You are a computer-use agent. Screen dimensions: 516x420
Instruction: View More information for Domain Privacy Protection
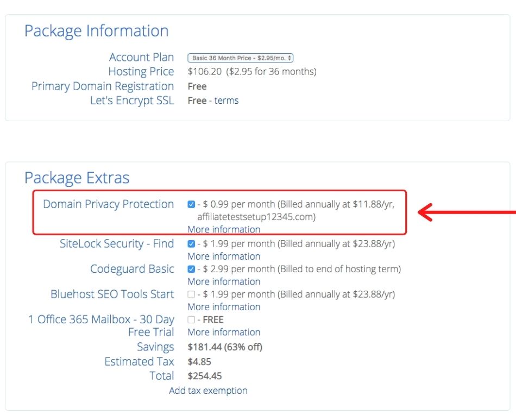[224, 229]
